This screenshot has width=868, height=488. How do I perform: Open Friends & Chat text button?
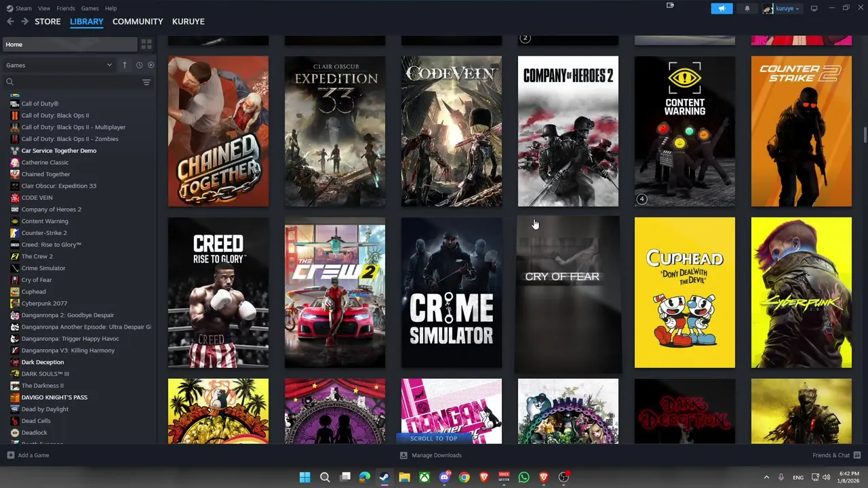click(831, 455)
